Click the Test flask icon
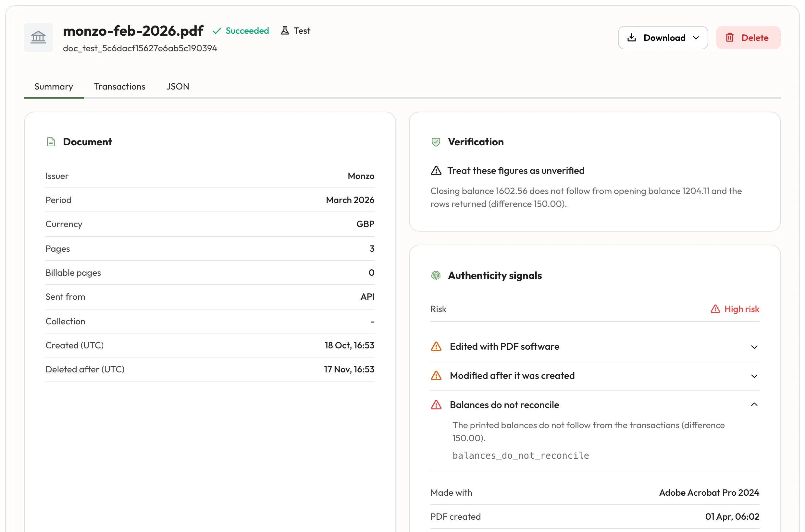 click(285, 30)
